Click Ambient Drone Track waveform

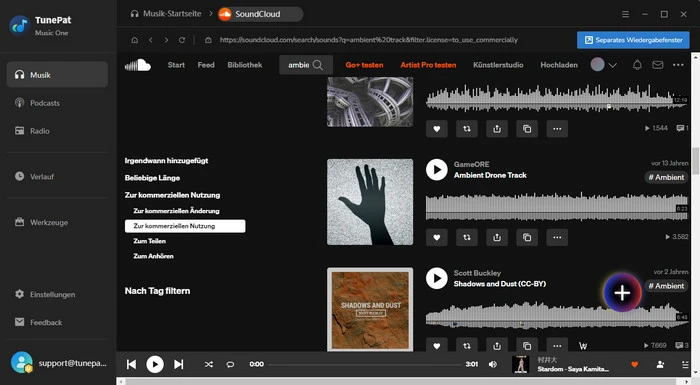[x=557, y=206]
